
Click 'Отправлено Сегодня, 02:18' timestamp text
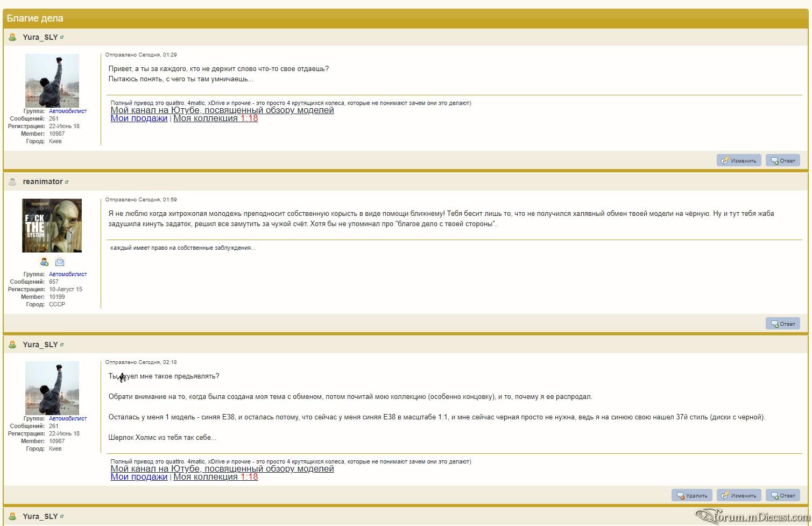pyautogui.click(x=141, y=362)
